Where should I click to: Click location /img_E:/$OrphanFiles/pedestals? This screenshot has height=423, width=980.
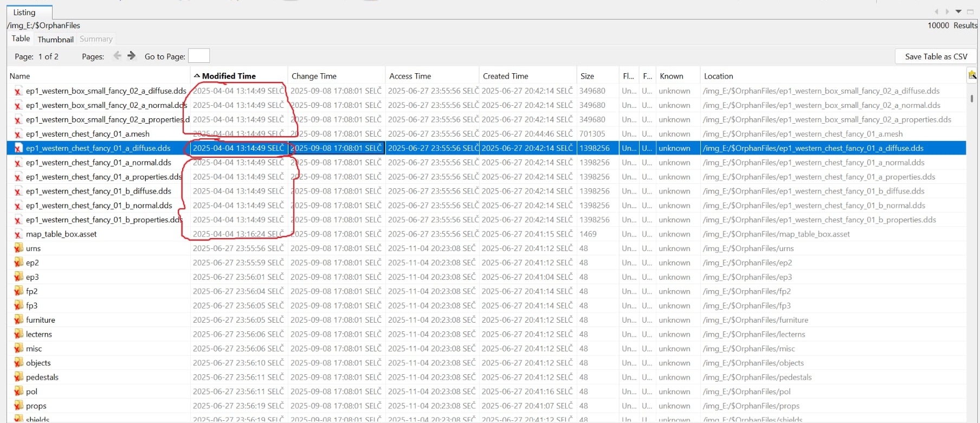point(757,377)
